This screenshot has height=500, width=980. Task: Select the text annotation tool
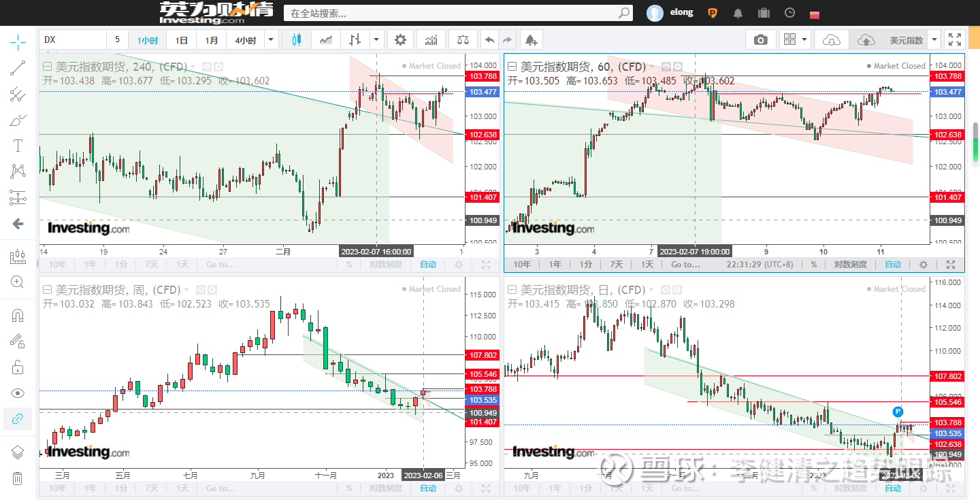pyautogui.click(x=18, y=146)
